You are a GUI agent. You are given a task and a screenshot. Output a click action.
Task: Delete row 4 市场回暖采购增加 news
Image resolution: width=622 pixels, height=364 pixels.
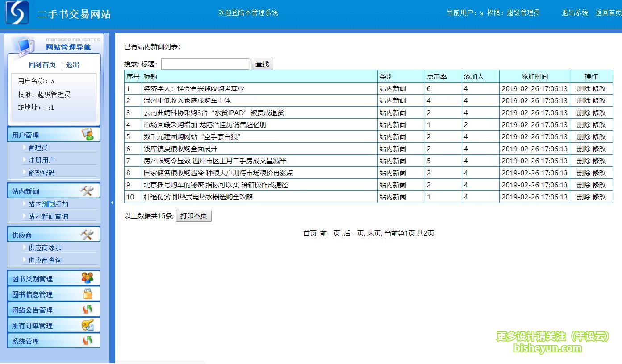click(584, 124)
